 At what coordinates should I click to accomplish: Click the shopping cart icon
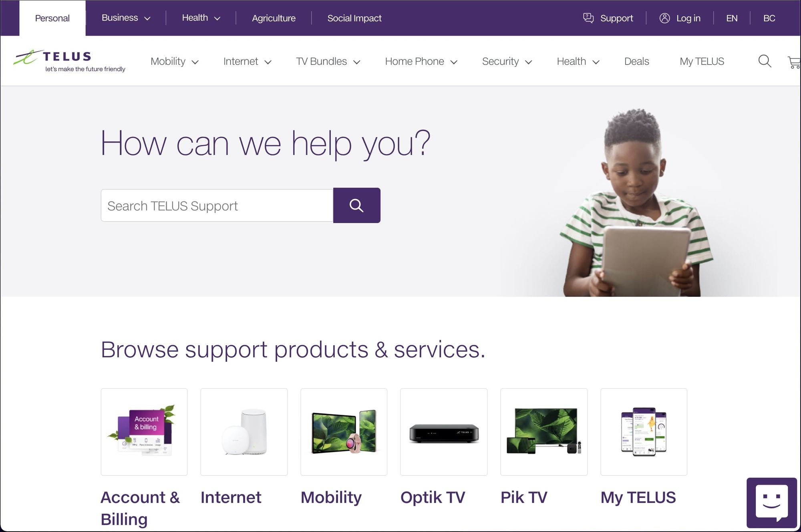click(x=794, y=61)
